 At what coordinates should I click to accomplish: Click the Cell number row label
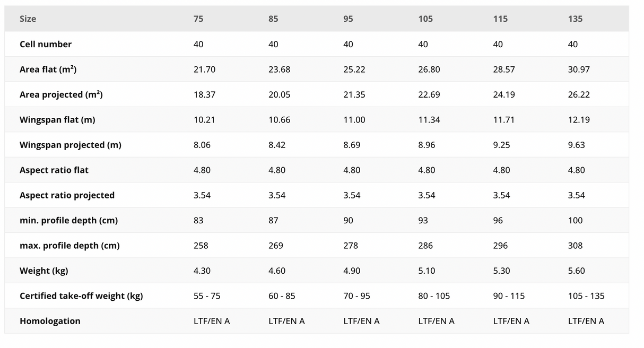46,45
